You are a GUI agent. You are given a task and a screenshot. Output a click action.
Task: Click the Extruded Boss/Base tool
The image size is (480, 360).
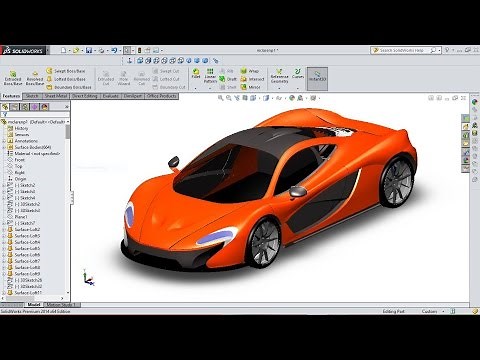pos(13,78)
